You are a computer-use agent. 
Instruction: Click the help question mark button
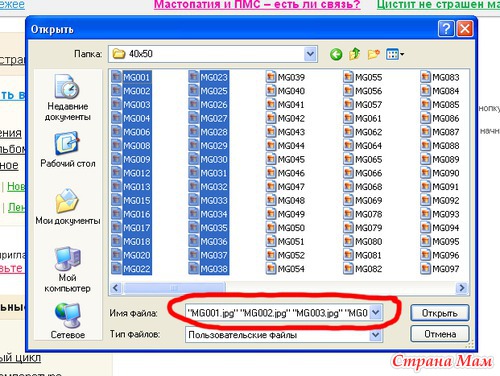point(446,29)
